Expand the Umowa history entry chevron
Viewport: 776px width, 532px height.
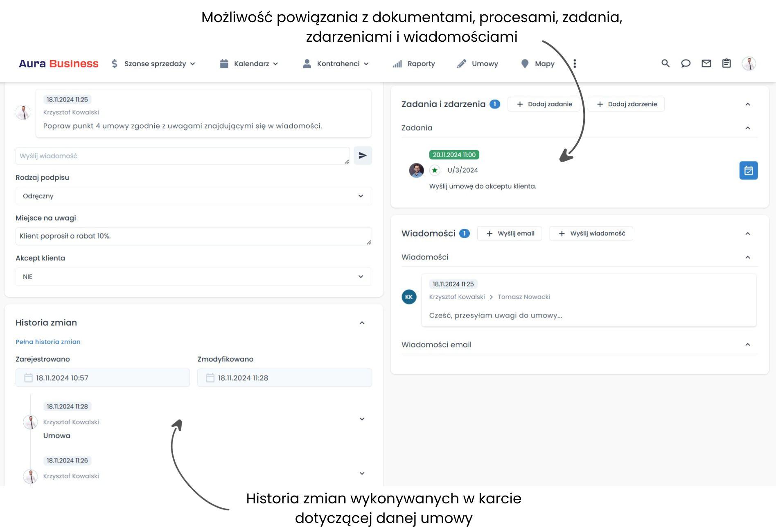pos(362,419)
